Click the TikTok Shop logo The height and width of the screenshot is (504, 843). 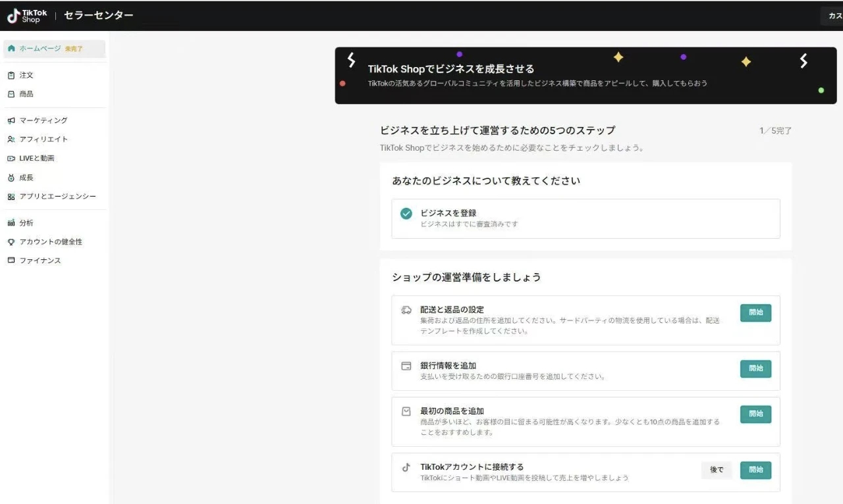point(27,16)
